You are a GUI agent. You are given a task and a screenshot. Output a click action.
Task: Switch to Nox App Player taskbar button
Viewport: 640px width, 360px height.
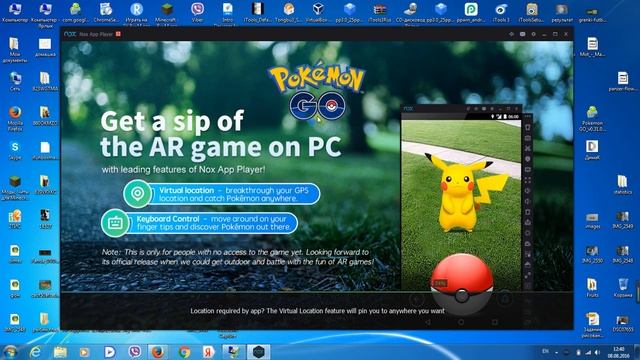point(258,352)
